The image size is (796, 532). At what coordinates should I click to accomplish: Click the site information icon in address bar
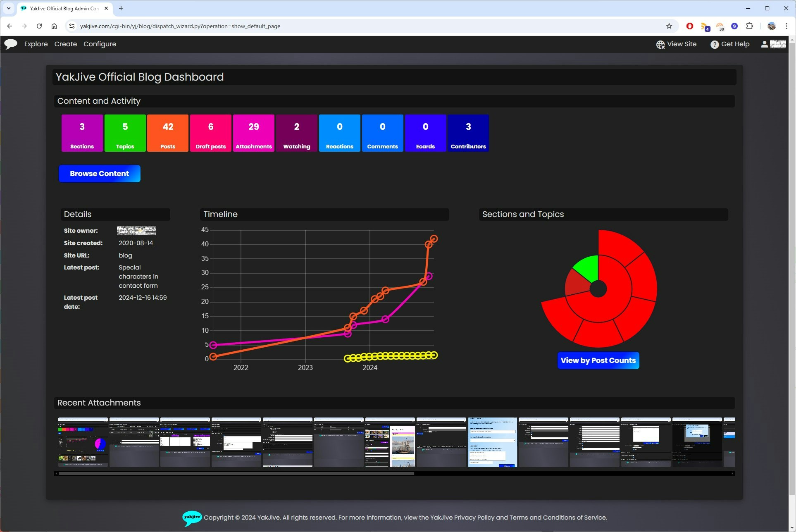[x=72, y=26]
